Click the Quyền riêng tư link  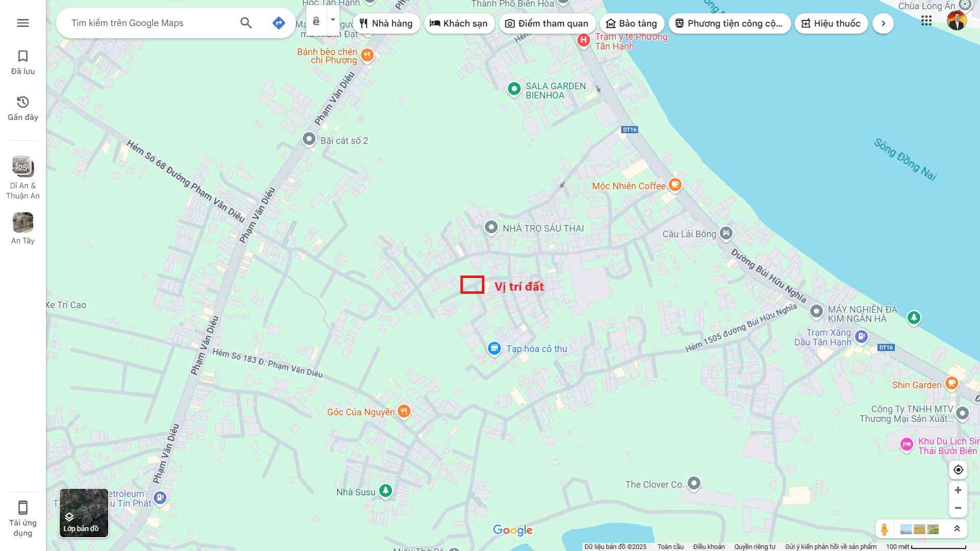pyautogui.click(x=754, y=546)
